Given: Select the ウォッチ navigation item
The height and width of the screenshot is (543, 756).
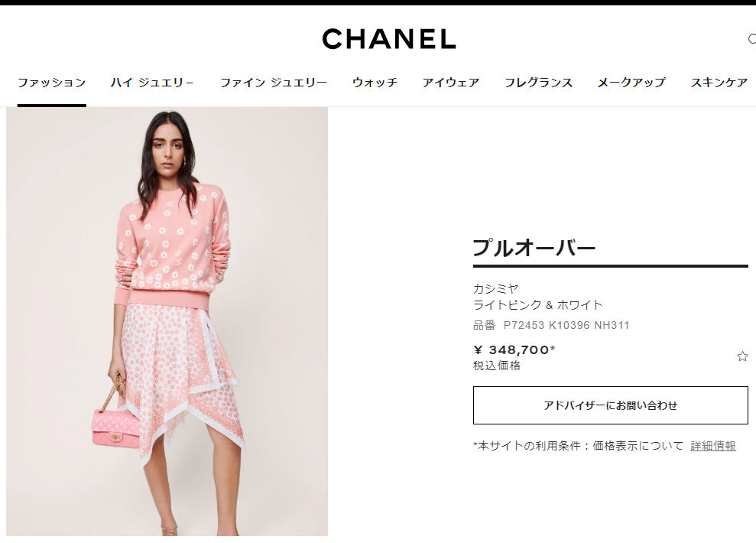Looking at the screenshot, I should (x=375, y=83).
